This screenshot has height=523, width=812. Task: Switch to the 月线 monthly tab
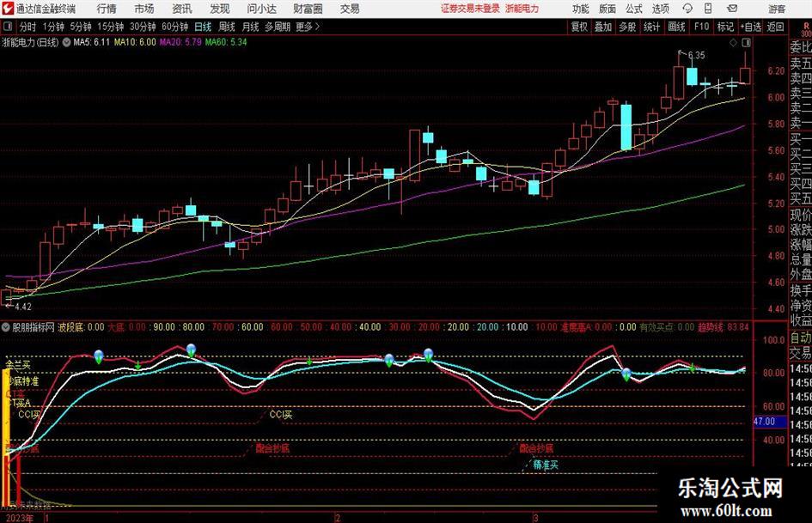(x=251, y=27)
